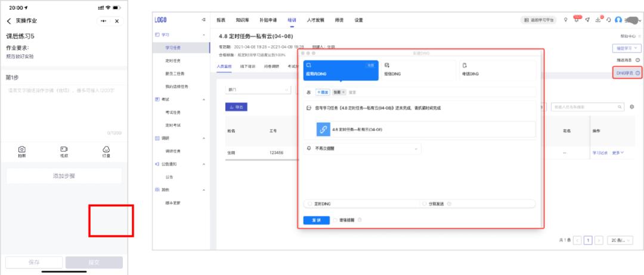Focus the name or ID search field
Image resolution: width=644 pixels, height=275 pixels.
587,107
